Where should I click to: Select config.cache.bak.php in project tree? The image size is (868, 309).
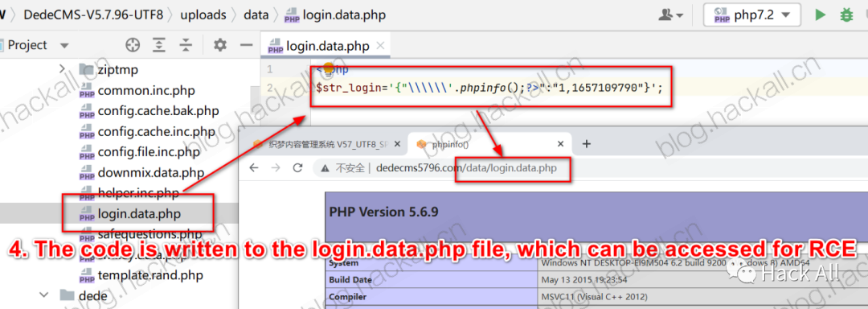point(149,111)
